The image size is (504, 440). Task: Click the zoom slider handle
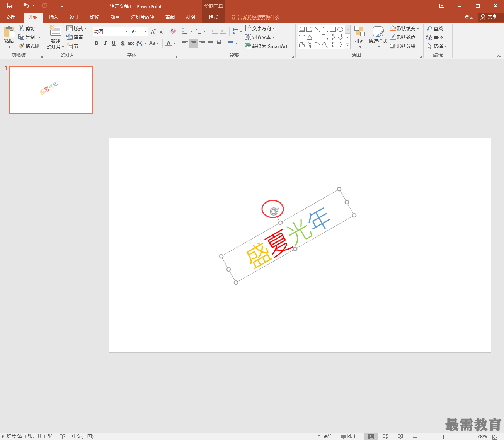pyautogui.click(x=443, y=437)
